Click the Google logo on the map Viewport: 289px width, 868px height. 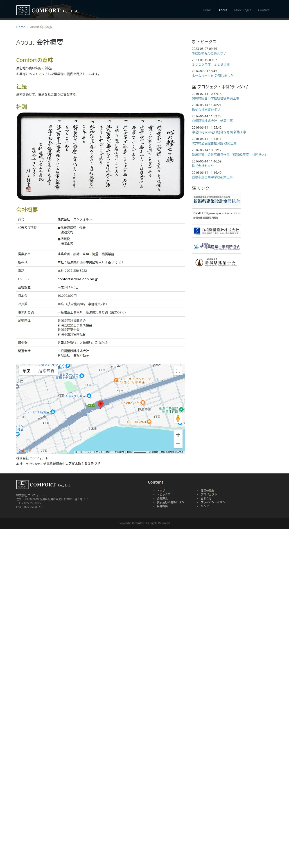click(x=25, y=450)
